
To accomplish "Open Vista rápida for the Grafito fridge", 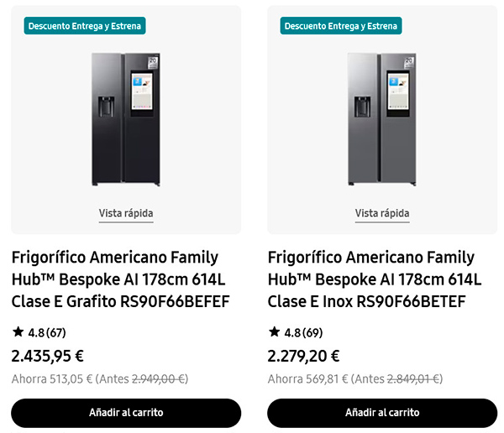I will [126, 213].
